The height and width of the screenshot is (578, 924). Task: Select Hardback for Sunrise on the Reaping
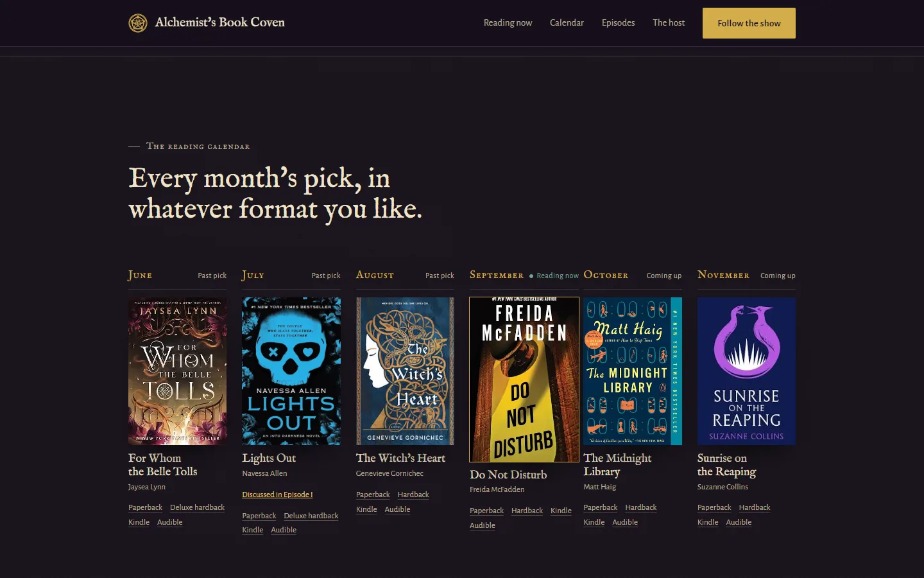pyautogui.click(x=755, y=507)
